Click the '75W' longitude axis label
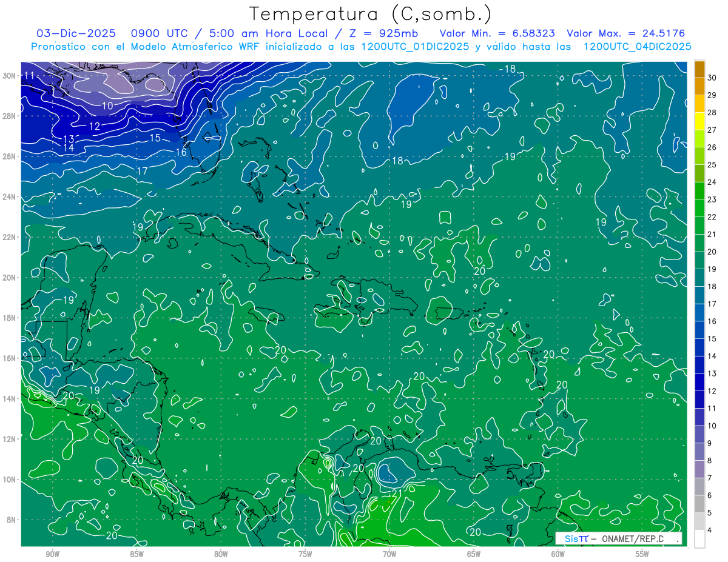Screen dimensions: 728x562 [x=305, y=554]
